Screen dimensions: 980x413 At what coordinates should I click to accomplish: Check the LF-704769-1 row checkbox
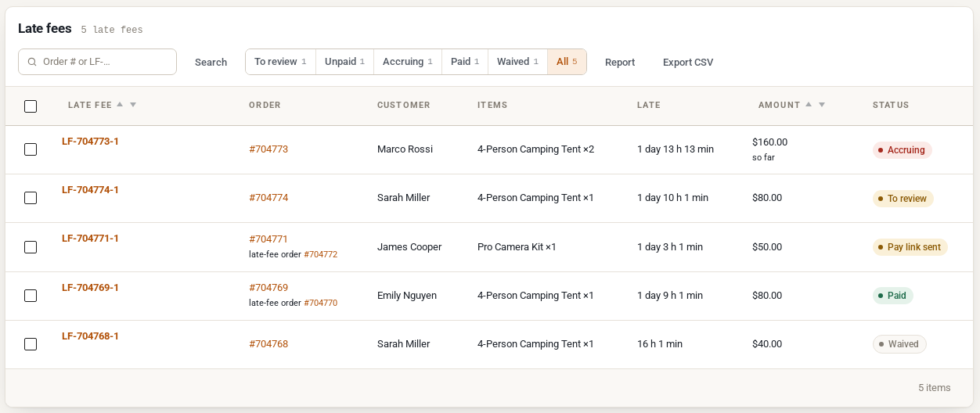coord(31,296)
